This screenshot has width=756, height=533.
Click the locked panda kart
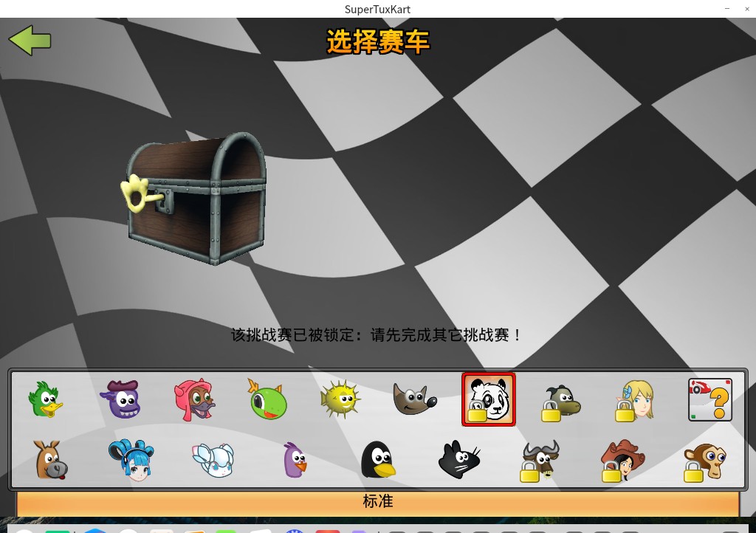(x=489, y=399)
